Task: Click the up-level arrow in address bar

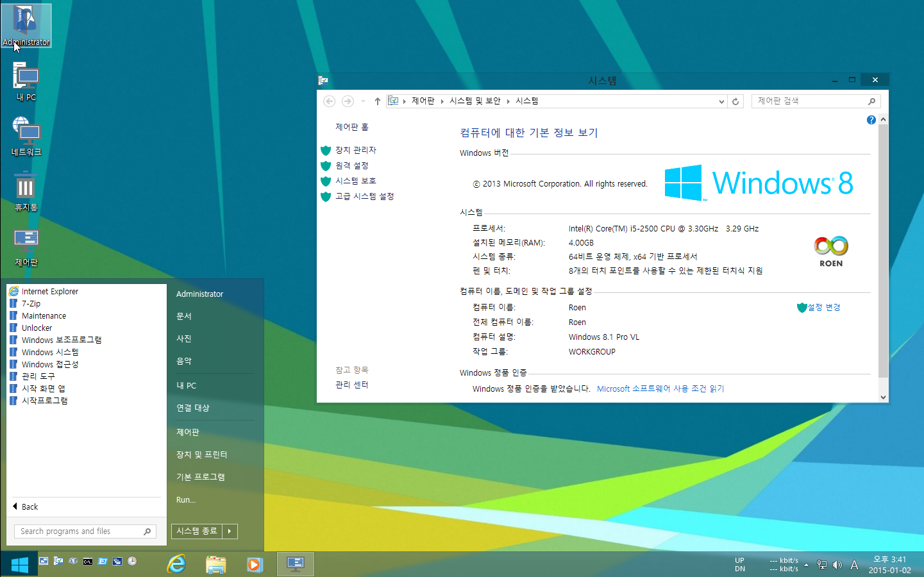Action: (x=378, y=101)
